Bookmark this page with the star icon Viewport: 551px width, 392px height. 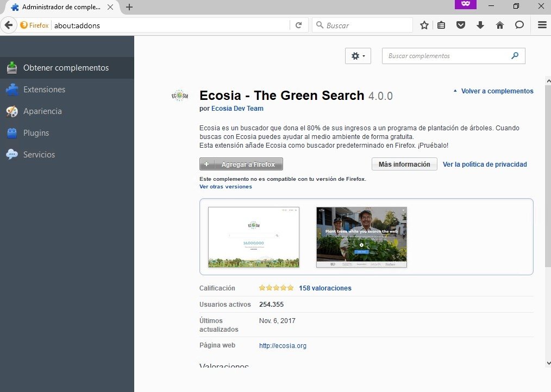click(424, 26)
